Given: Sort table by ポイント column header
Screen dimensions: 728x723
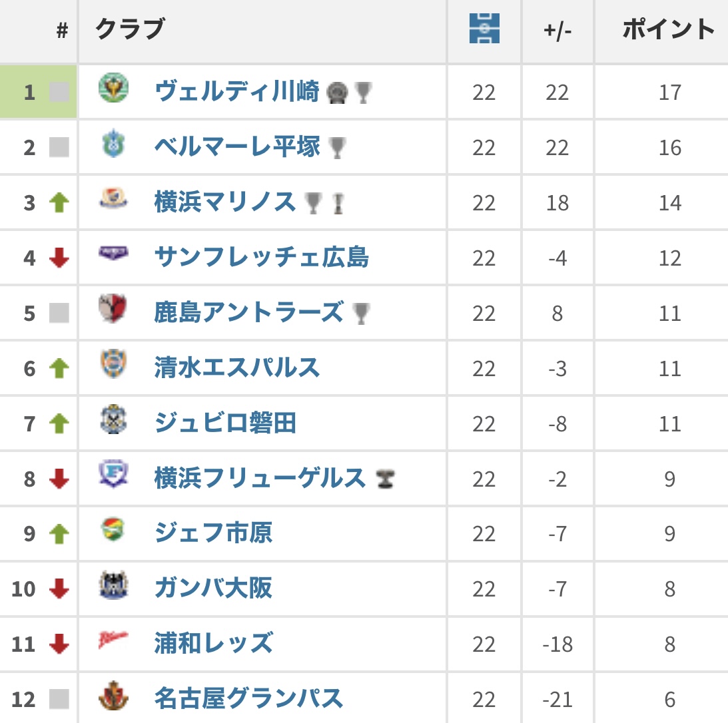Looking at the screenshot, I should tap(668, 30).
